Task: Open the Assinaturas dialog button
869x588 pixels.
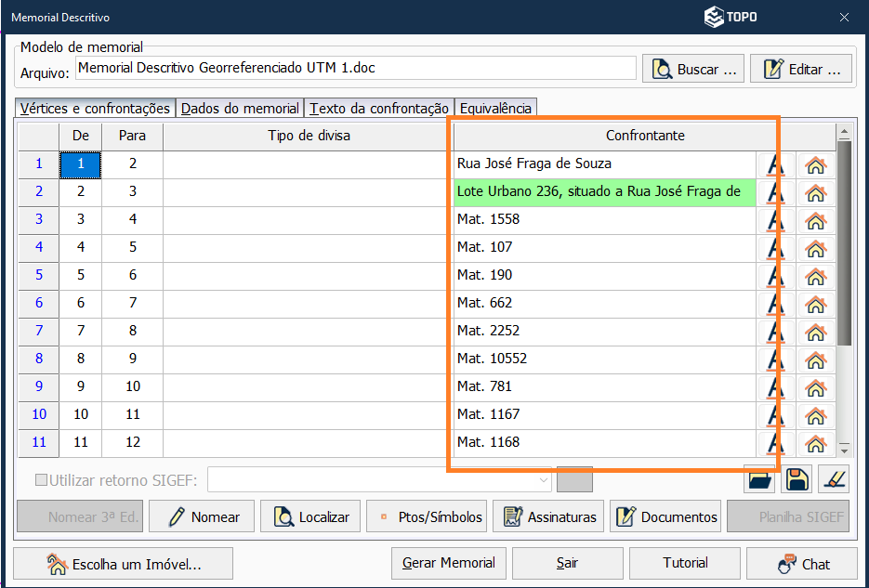Action: point(548,517)
